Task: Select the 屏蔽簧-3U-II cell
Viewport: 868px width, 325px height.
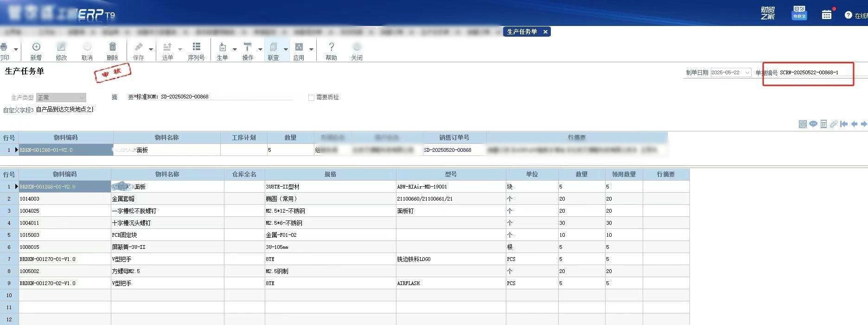Action: coord(167,247)
